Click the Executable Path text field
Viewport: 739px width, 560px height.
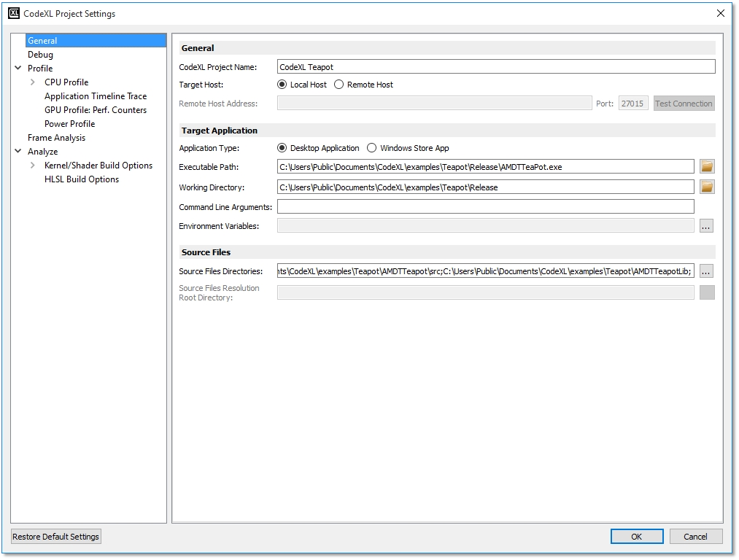pos(485,167)
